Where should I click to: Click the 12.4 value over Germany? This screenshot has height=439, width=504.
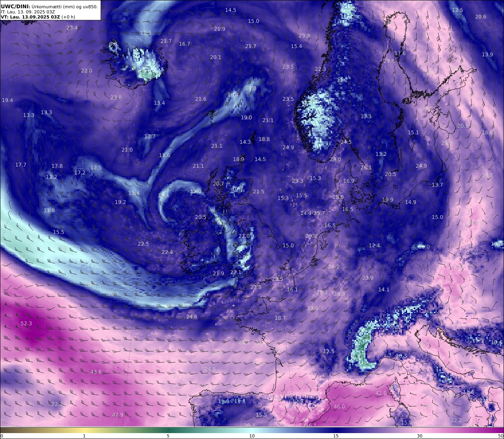click(x=374, y=245)
